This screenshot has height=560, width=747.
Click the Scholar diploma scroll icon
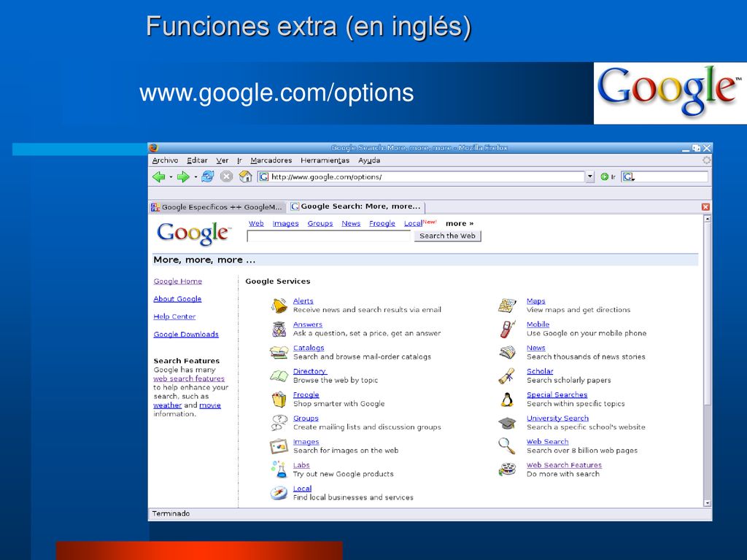(x=507, y=376)
